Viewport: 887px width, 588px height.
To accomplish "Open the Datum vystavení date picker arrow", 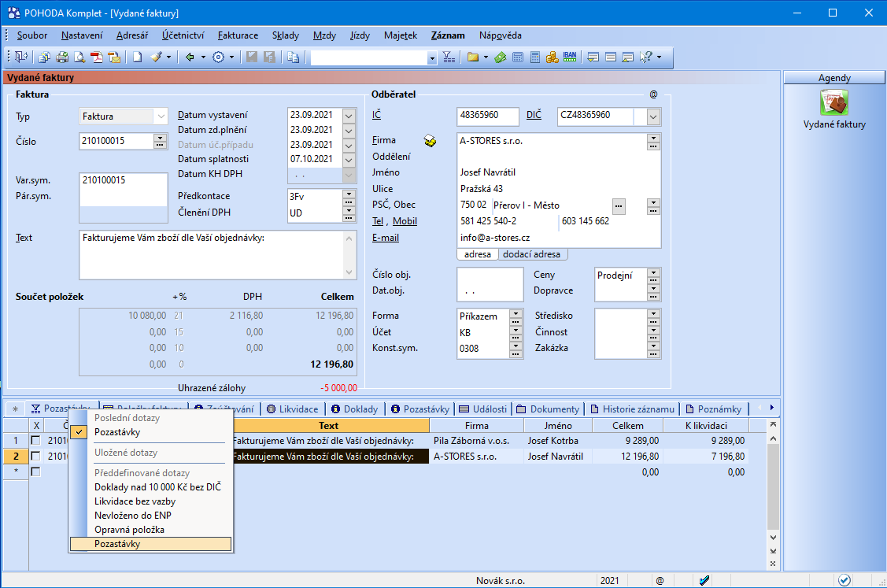I will pos(349,115).
